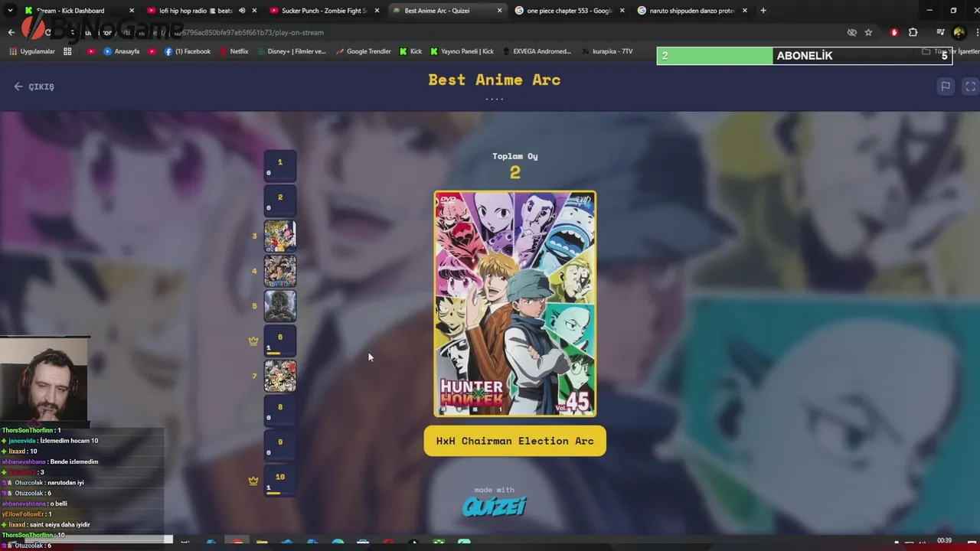Open the YouTube bookmark icon before Anasayfa
This screenshot has width=980, height=551.
click(x=91, y=51)
